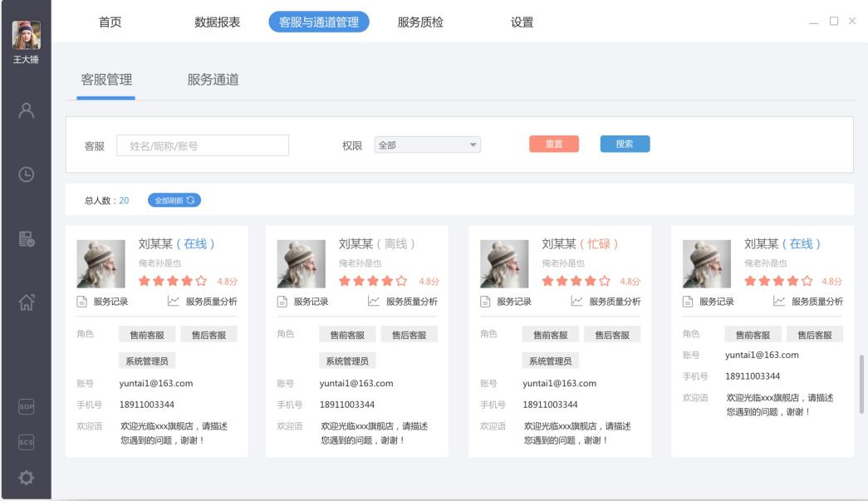Go to 服务质检 in top navigation
Screen dimensions: 868x501
tap(419, 22)
